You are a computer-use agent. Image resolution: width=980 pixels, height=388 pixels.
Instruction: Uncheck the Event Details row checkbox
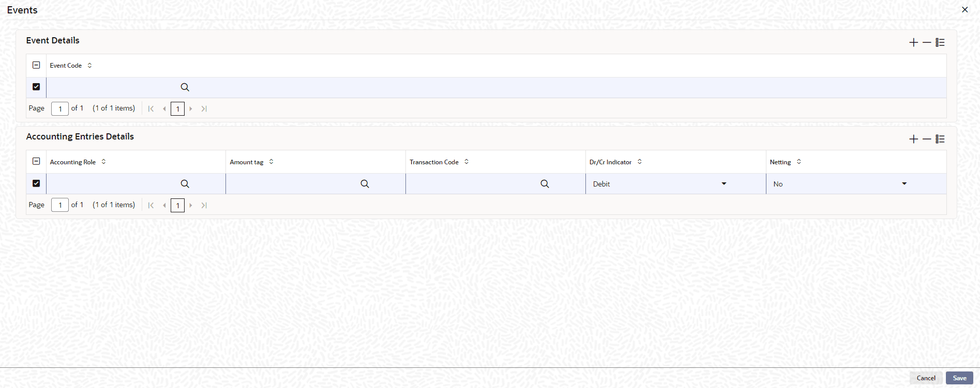pos(36,87)
